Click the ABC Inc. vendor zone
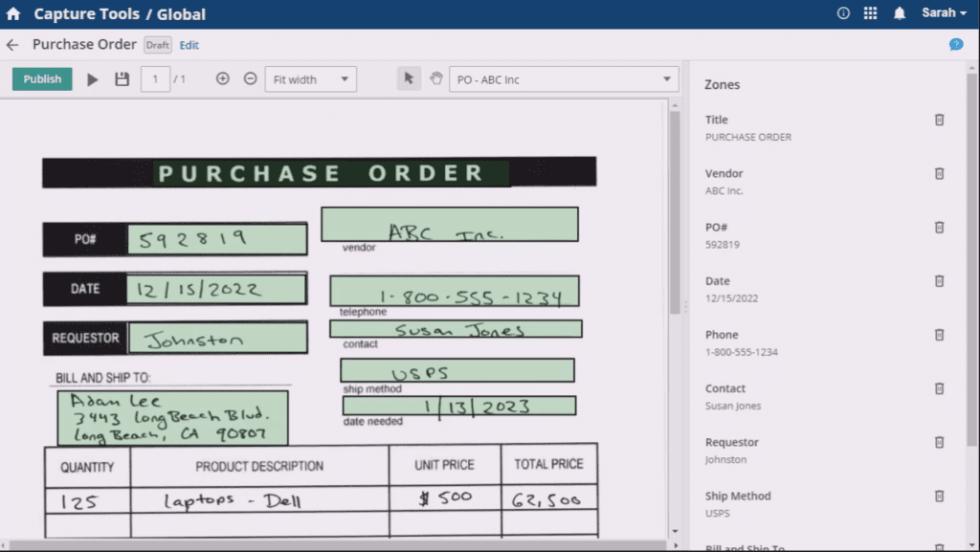The image size is (980, 552). click(450, 224)
